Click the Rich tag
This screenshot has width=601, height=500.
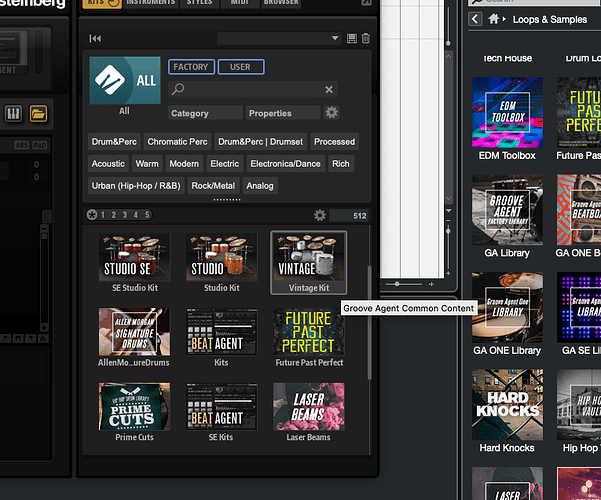pos(341,164)
